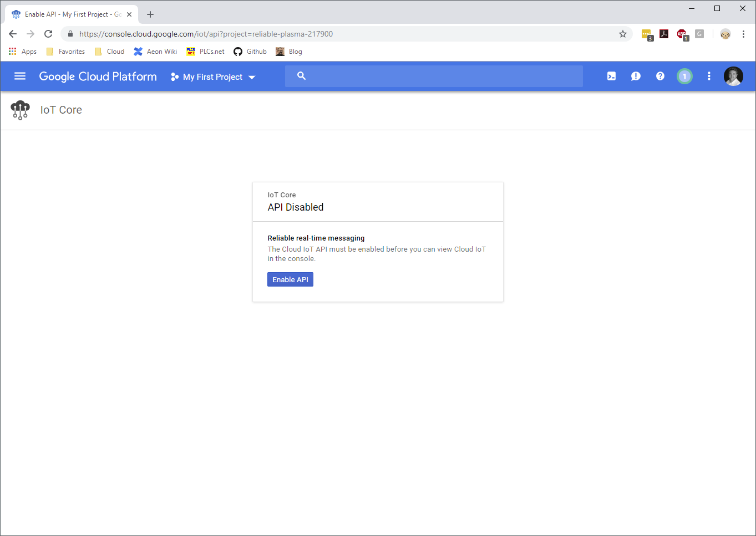
Task: Open the My First Project selector dropdown
Action: 213,77
